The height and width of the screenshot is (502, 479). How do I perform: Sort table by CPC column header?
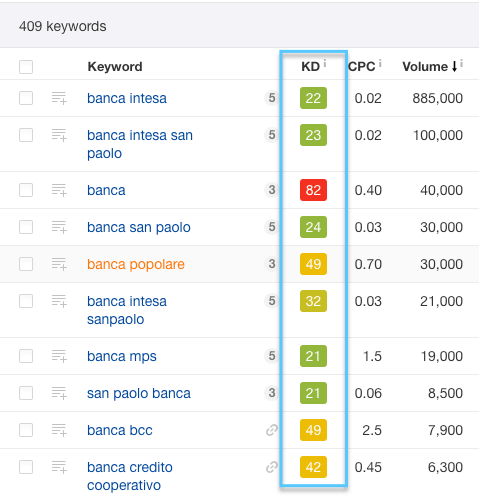(362, 67)
